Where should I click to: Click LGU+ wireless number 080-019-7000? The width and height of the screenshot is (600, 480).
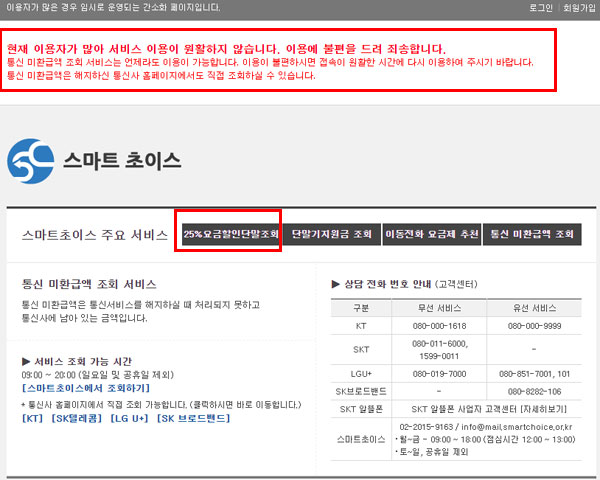pyautogui.click(x=439, y=374)
